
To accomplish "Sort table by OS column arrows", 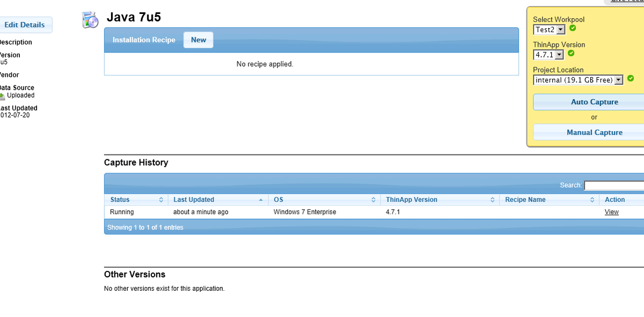I will [x=374, y=200].
